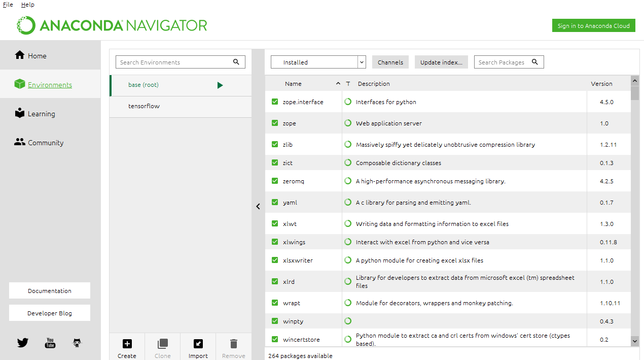Click the xlwings version 0.11.8

pos(609,242)
